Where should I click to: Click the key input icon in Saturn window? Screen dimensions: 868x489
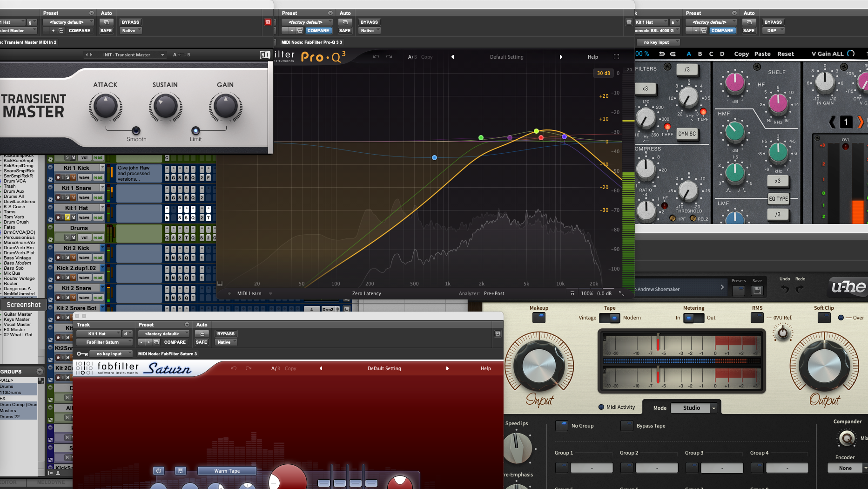pyautogui.click(x=82, y=354)
